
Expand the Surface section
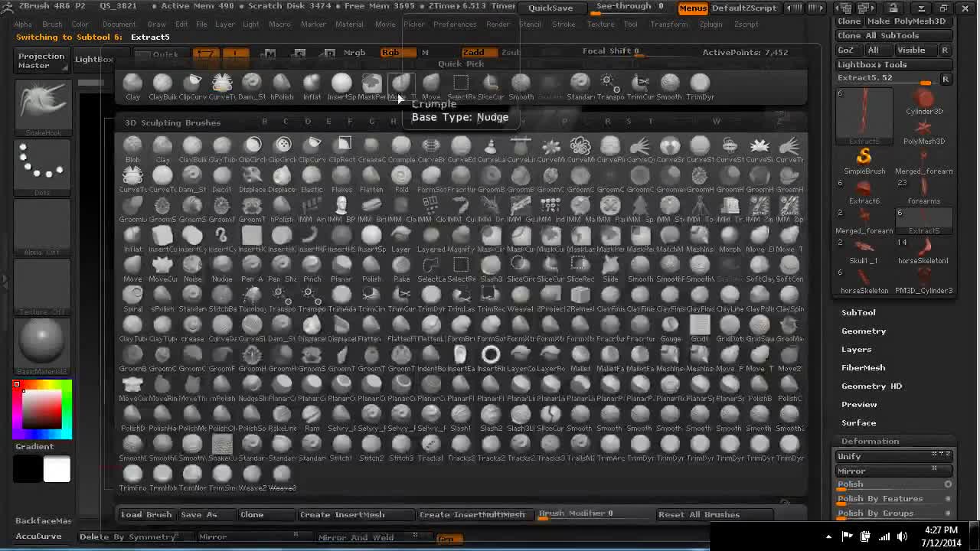pyautogui.click(x=858, y=422)
